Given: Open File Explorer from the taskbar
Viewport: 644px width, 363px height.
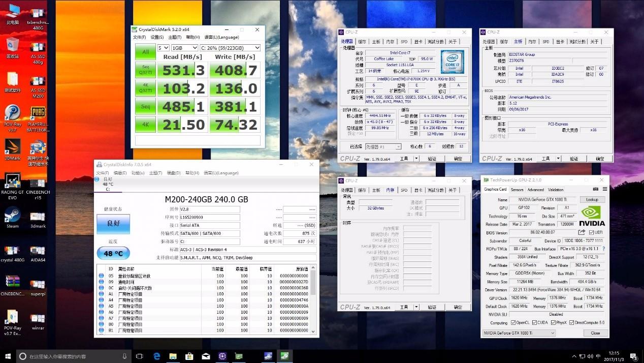Looking at the screenshot, I should [x=173, y=356].
